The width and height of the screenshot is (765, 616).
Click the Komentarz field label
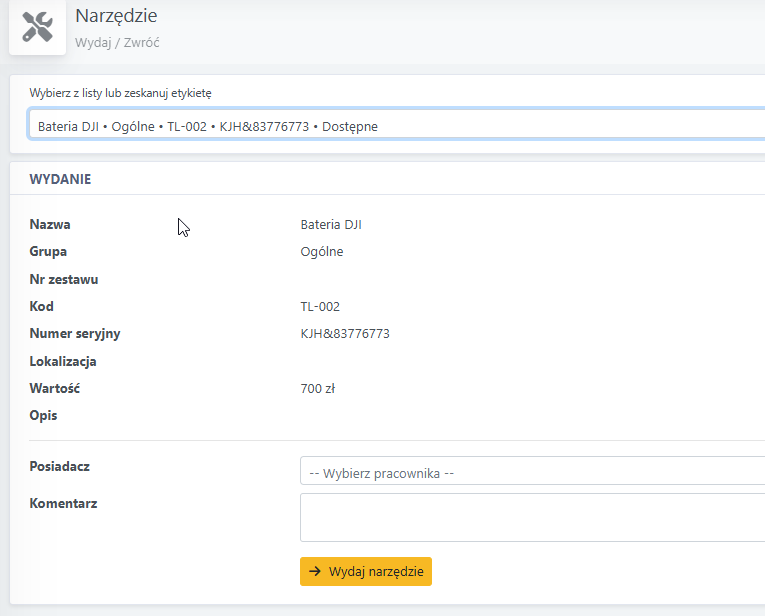coord(63,503)
